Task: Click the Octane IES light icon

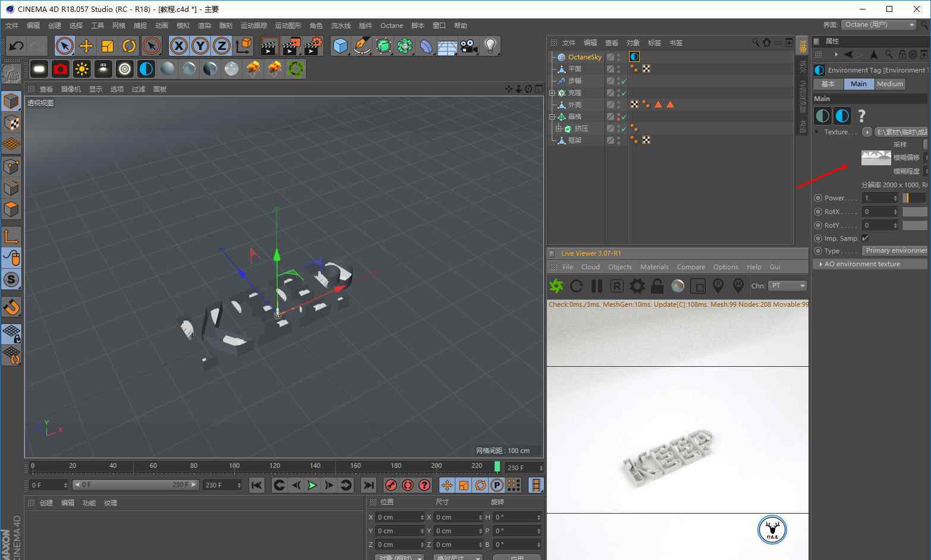Action: (x=103, y=69)
